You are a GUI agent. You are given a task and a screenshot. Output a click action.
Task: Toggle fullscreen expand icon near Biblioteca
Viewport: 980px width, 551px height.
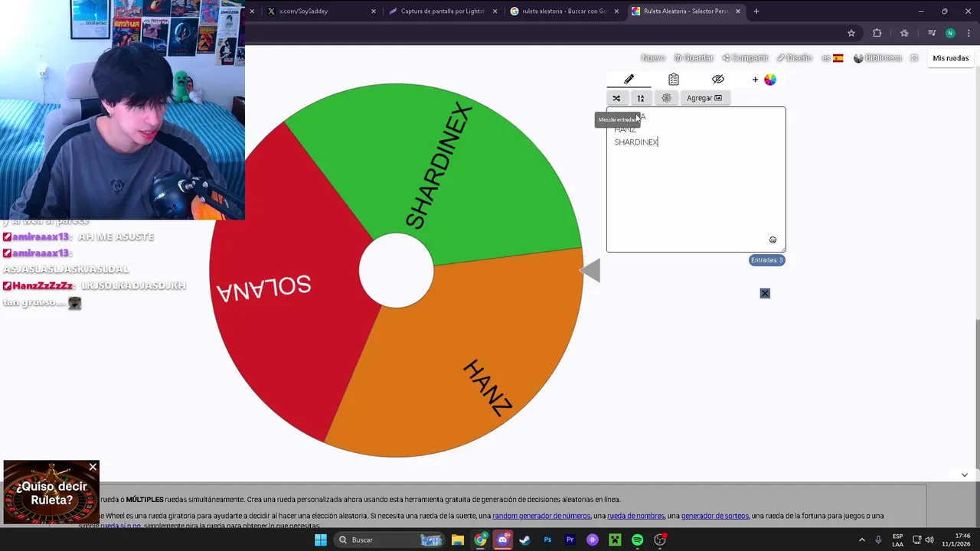[914, 58]
